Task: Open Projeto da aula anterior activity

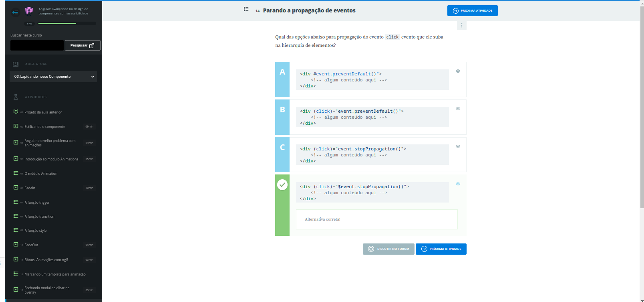Action: (43, 112)
